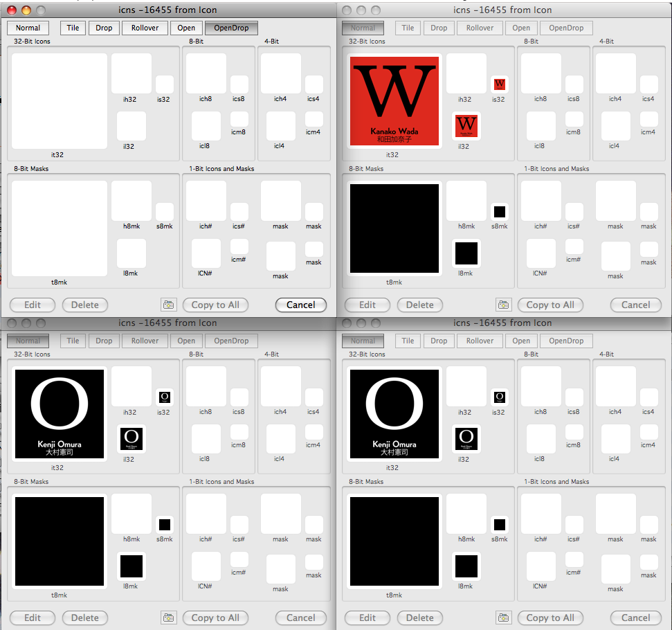Click the camera icon in the Kanako Wada window
Screen dimensions: 672x630
(504, 305)
